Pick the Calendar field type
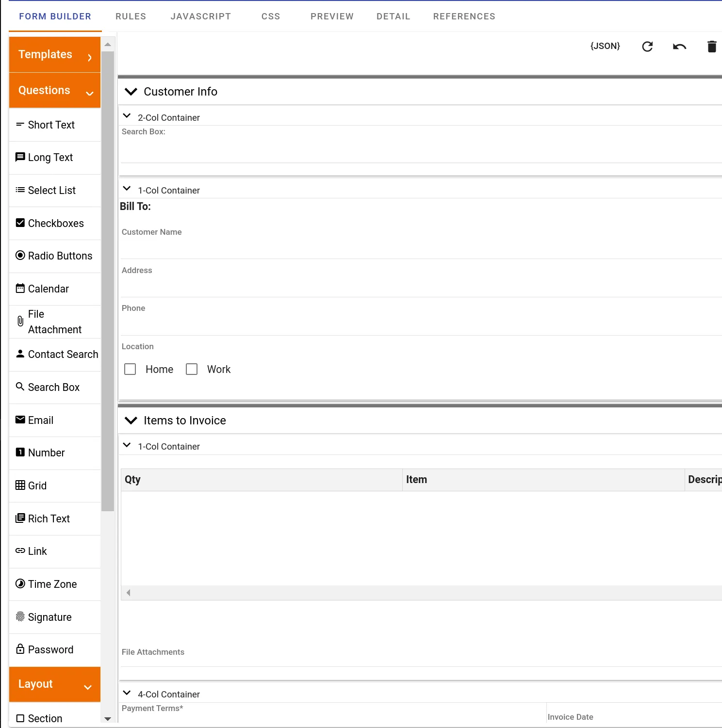The image size is (722, 728). coord(48,289)
